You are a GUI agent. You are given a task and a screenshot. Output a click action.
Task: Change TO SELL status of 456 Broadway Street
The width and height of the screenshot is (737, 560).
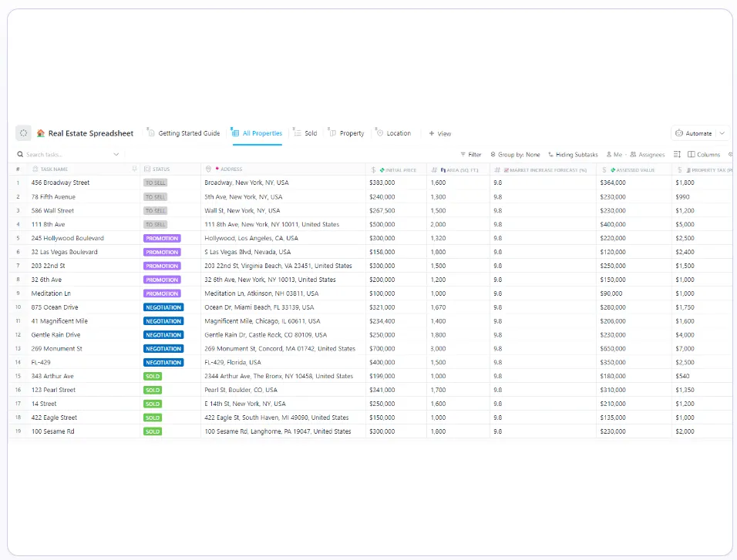pyautogui.click(x=155, y=183)
